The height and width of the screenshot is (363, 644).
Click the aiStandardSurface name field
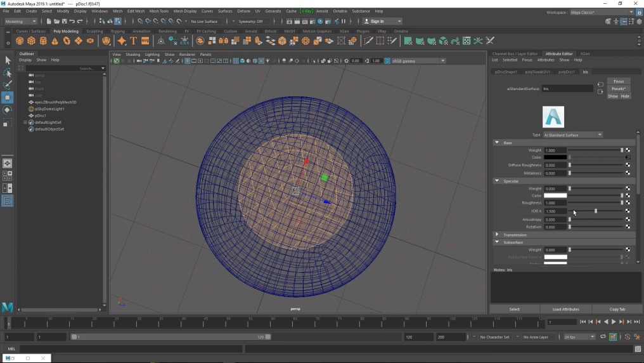tap(567, 89)
